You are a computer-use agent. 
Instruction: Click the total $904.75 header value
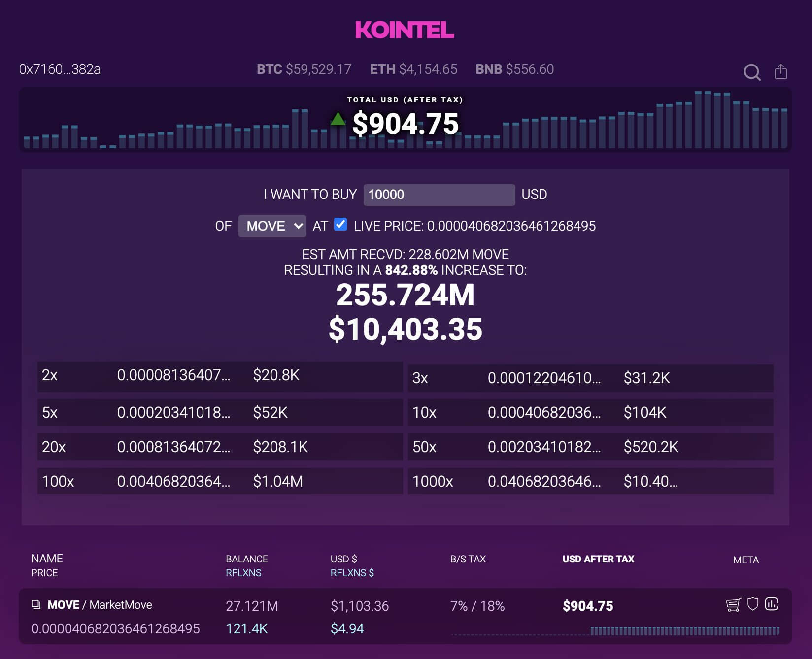tap(406, 124)
